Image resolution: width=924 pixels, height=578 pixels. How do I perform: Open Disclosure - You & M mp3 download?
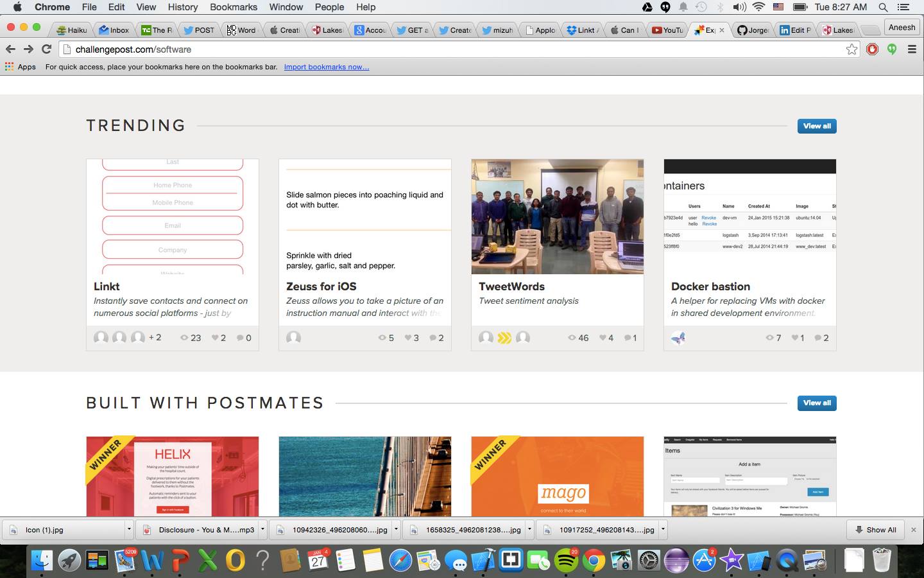[x=198, y=530]
